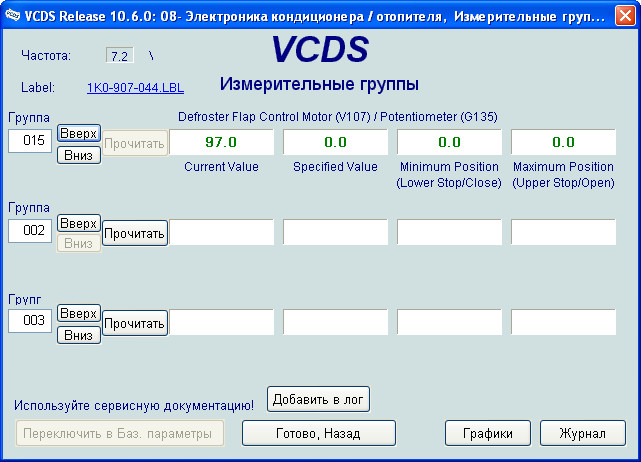Click Вниз button for group 003

(x=79, y=335)
